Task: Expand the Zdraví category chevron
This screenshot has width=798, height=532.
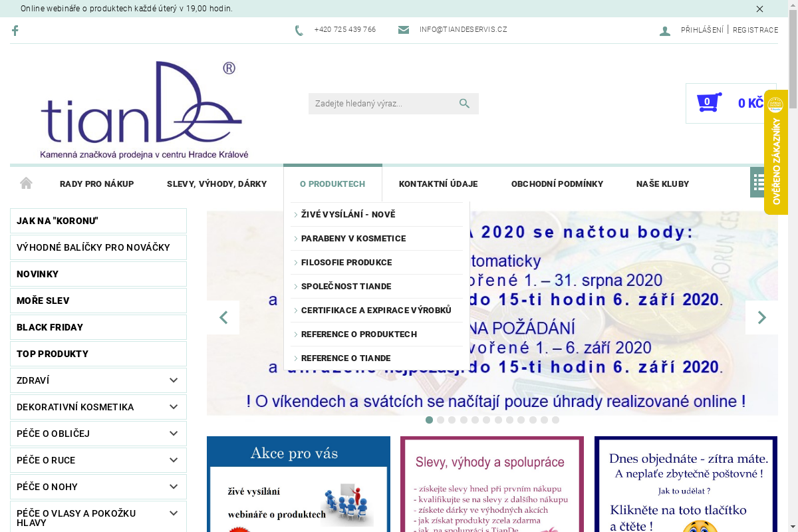Action: (x=174, y=380)
